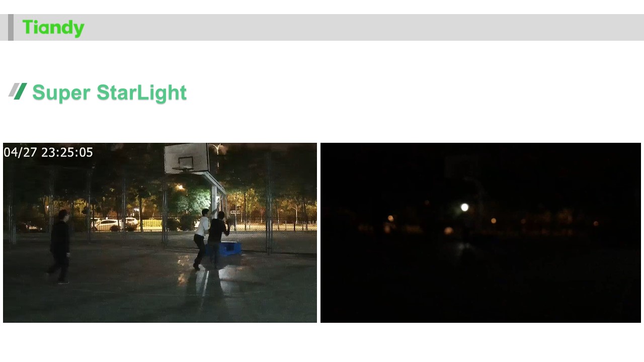The height and width of the screenshot is (362, 644).
Task: Click the person walking in dark clothing
Action: coord(60,247)
